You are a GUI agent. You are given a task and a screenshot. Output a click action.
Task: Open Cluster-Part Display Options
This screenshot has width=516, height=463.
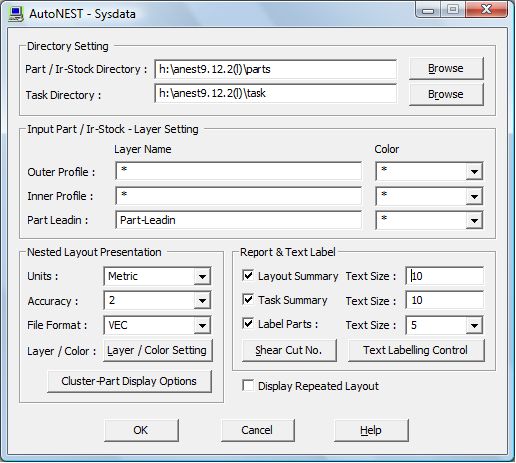(129, 381)
